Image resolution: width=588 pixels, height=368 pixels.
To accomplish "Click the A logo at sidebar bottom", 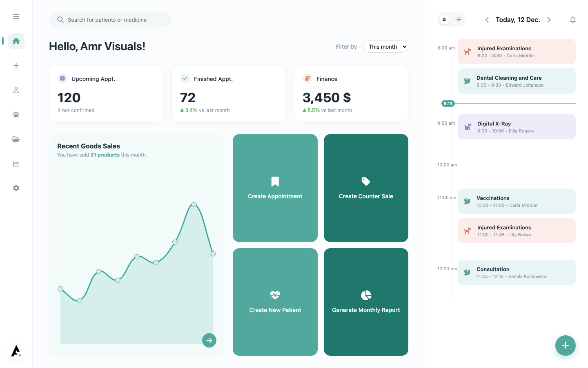I will [x=16, y=351].
